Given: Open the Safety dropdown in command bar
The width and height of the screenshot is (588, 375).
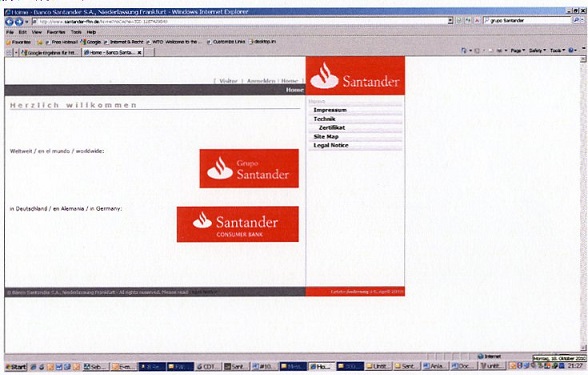Looking at the screenshot, I should tap(537, 50).
